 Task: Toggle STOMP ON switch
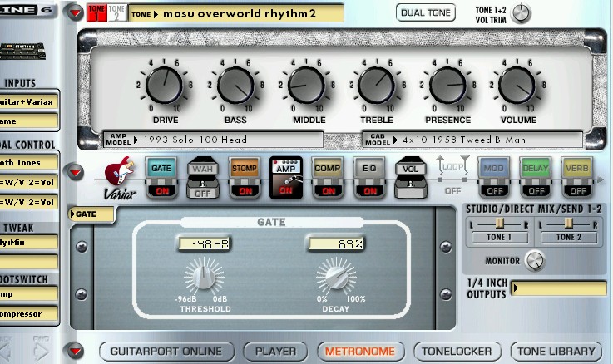[245, 191]
